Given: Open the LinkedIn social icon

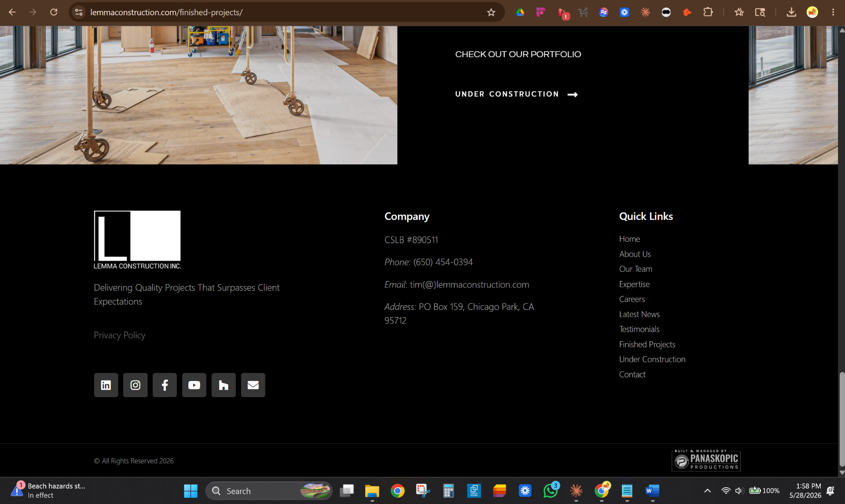Looking at the screenshot, I should click(106, 385).
